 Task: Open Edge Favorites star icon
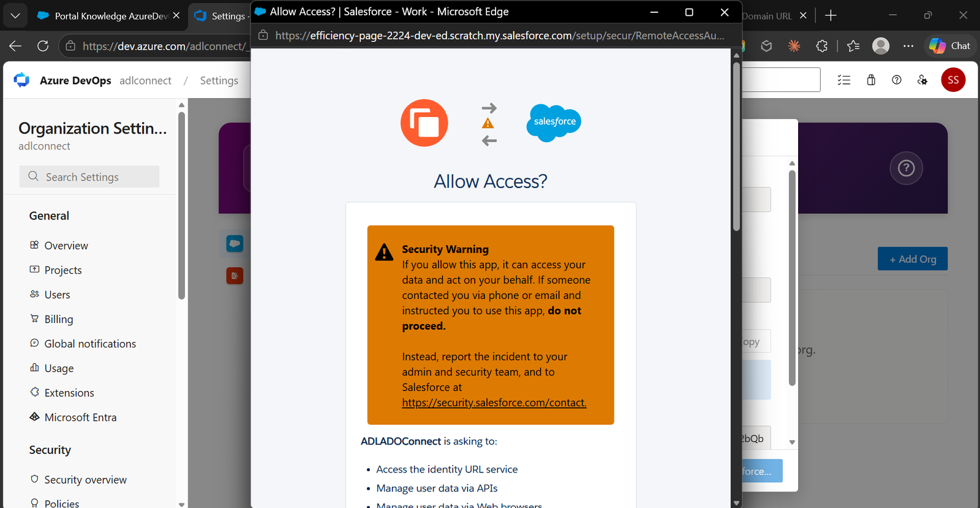853,46
